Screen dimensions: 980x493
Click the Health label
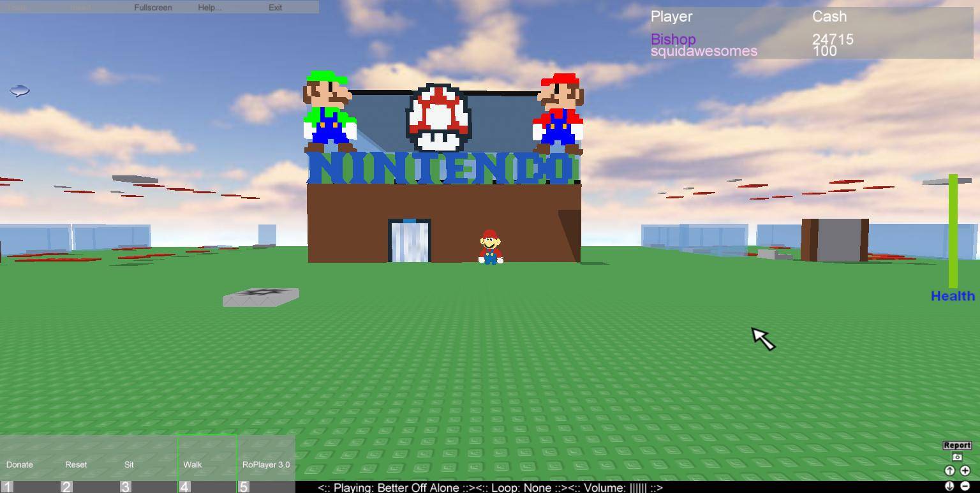click(x=953, y=296)
